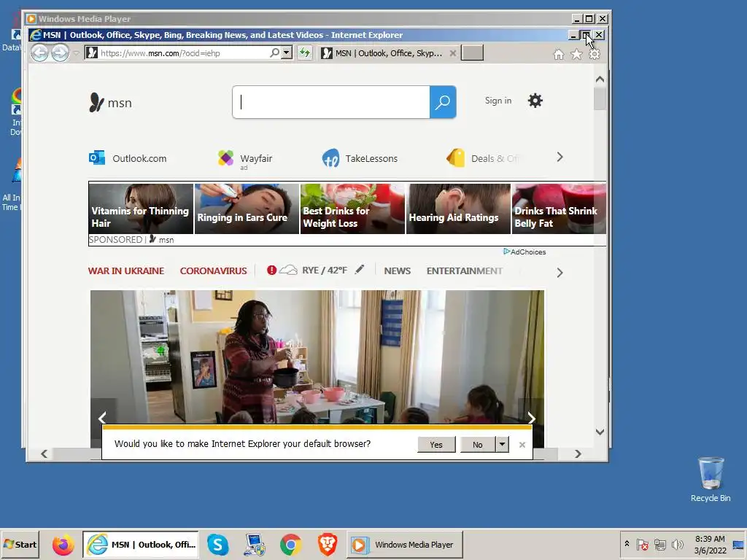The height and width of the screenshot is (560, 747).
Task: Go forward with the IE forward arrow
Action: [60, 52]
